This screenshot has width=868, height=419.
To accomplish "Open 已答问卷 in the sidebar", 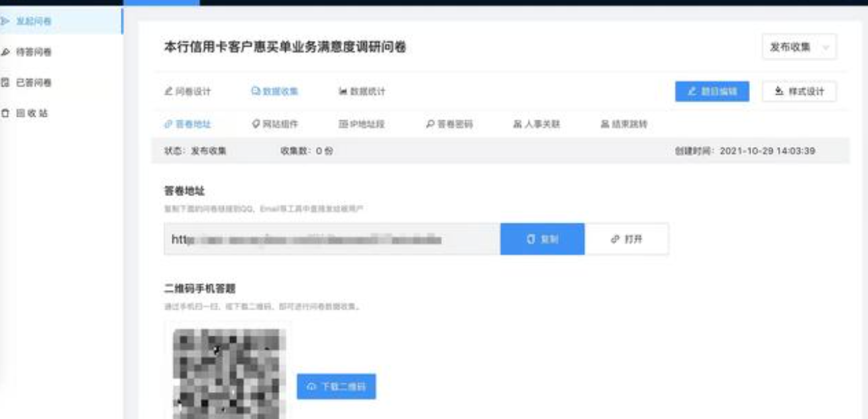I will [34, 82].
